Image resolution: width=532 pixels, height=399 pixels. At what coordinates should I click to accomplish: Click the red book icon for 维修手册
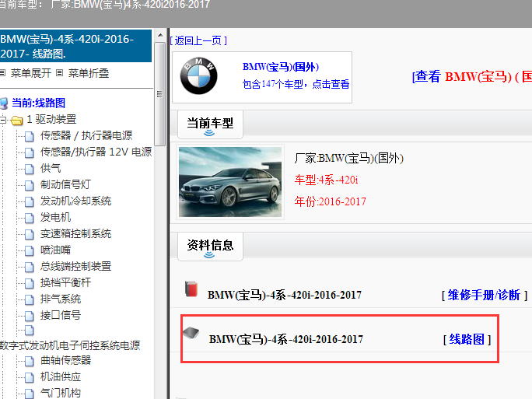(191, 289)
